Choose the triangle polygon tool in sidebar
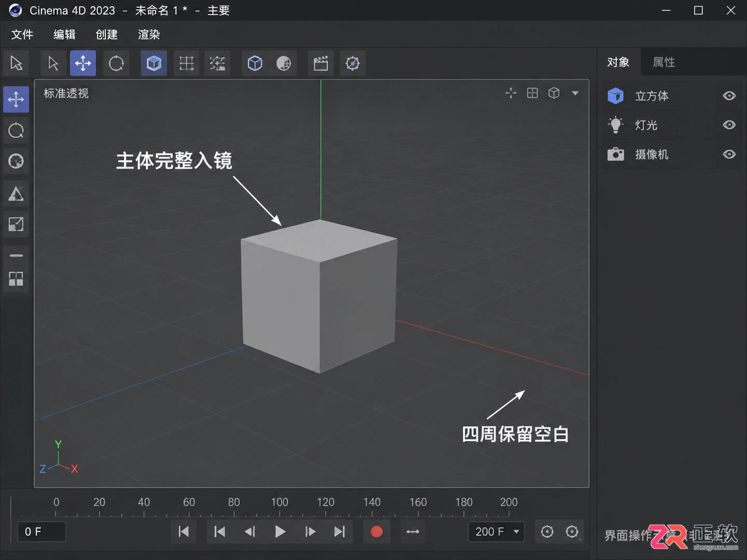747x560 pixels. 16,194
